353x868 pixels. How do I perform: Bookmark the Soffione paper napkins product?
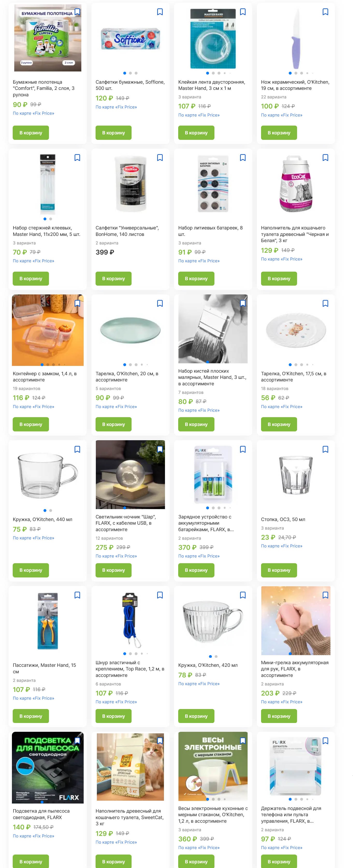pos(160,12)
